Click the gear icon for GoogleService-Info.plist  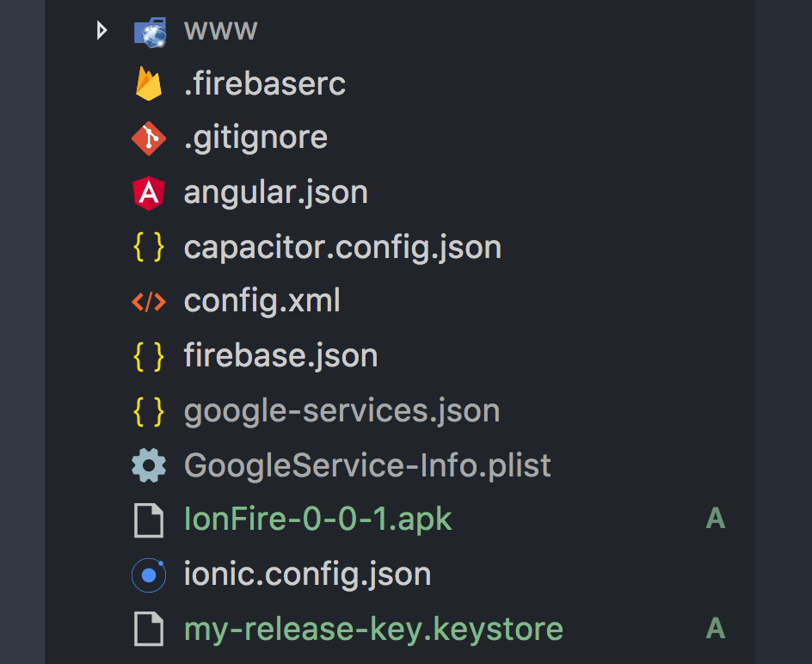(148, 464)
